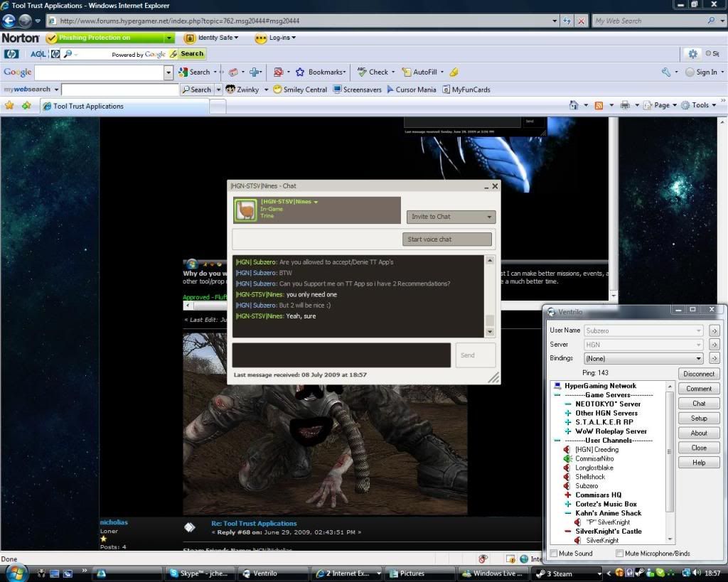Click the forum horizontal scrollbar left arrow
The height and width of the screenshot is (582, 728).
(188, 306)
